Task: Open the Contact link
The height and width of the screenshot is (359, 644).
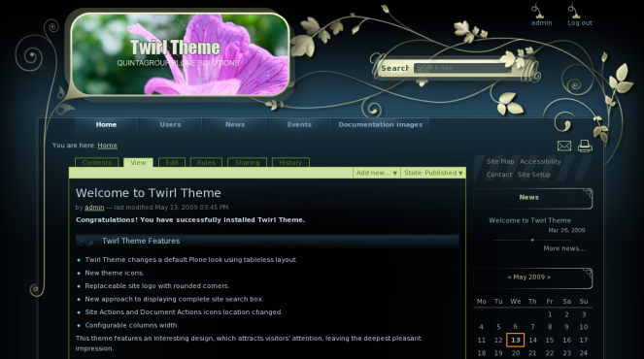Action: point(499,175)
